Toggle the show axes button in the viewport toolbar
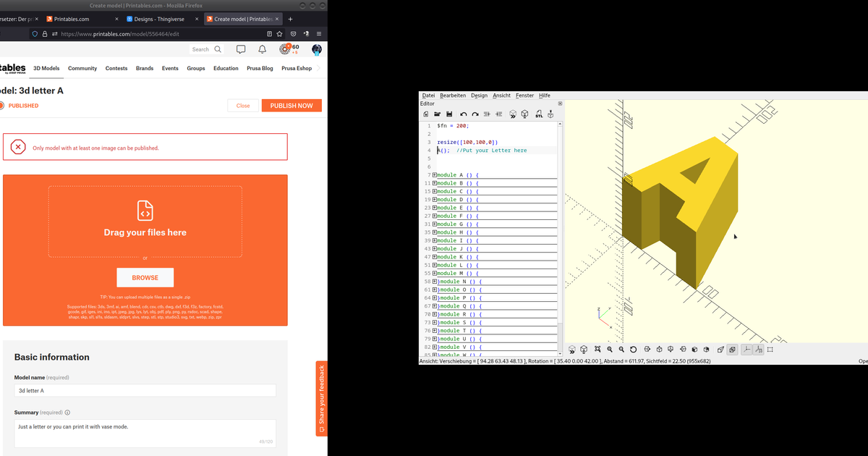 point(746,350)
